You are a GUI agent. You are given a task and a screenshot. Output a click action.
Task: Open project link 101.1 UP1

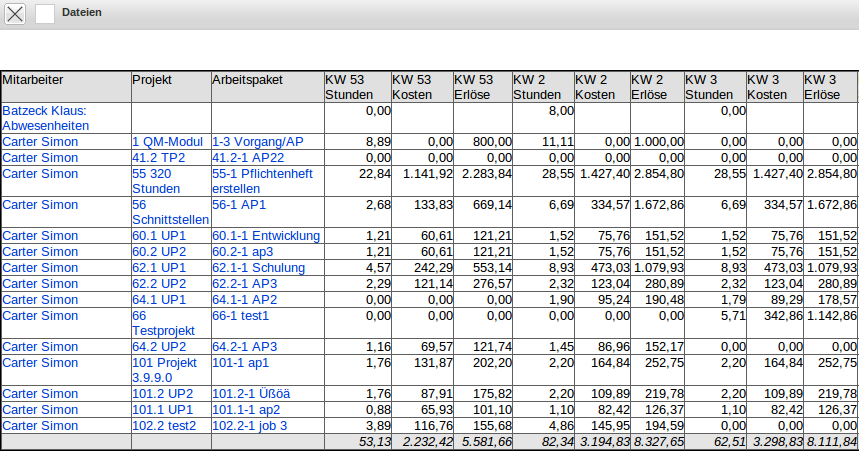pos(163,409)
